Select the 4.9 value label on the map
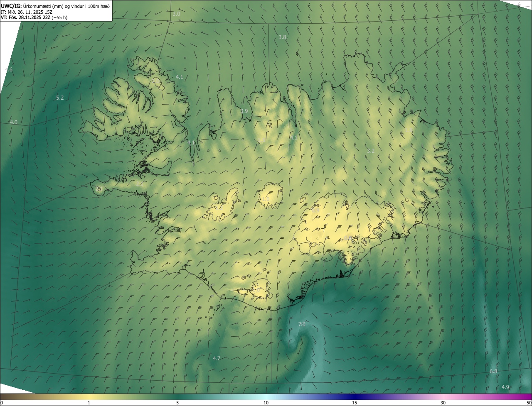 tap(505, 387)
